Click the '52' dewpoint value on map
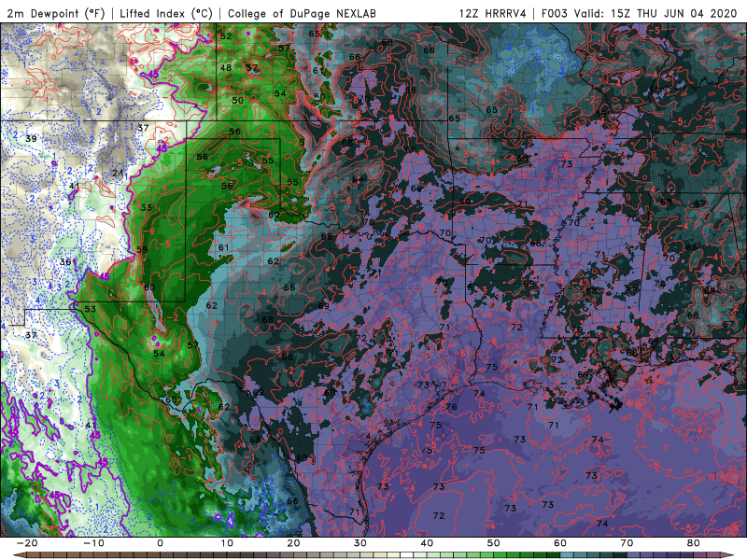747x560 pixels. 226,36
